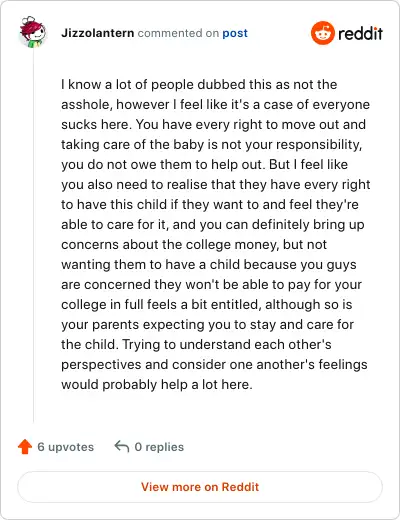Viewport: 400px width, 520px height.
Task: Open the Jizzolantern username profile link
Action: pos(98,33)
